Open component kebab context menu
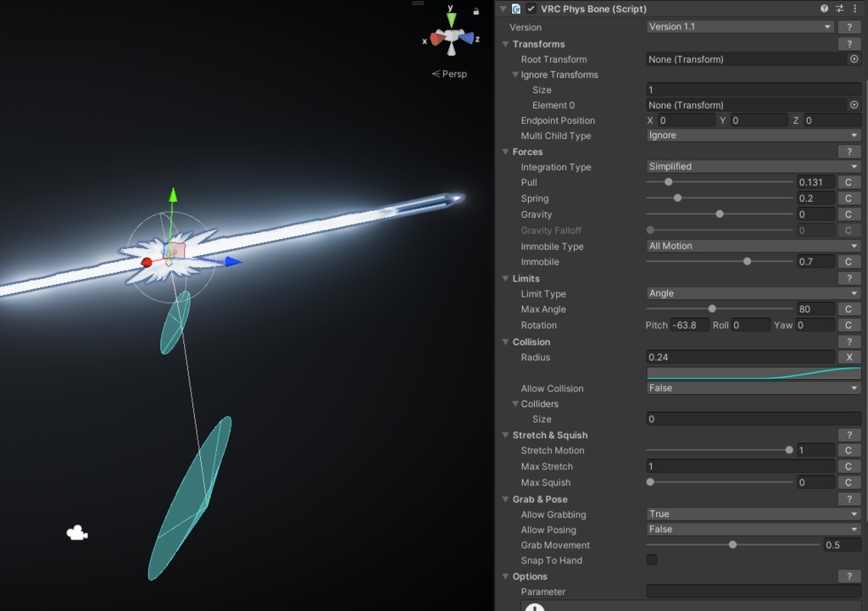868x611 pixels. [x=854, y=8]
